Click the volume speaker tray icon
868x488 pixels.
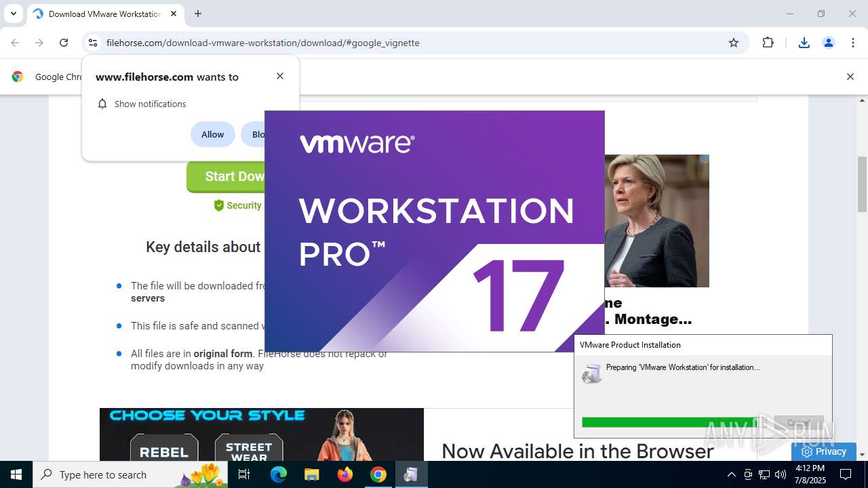(x=781, y=474)
